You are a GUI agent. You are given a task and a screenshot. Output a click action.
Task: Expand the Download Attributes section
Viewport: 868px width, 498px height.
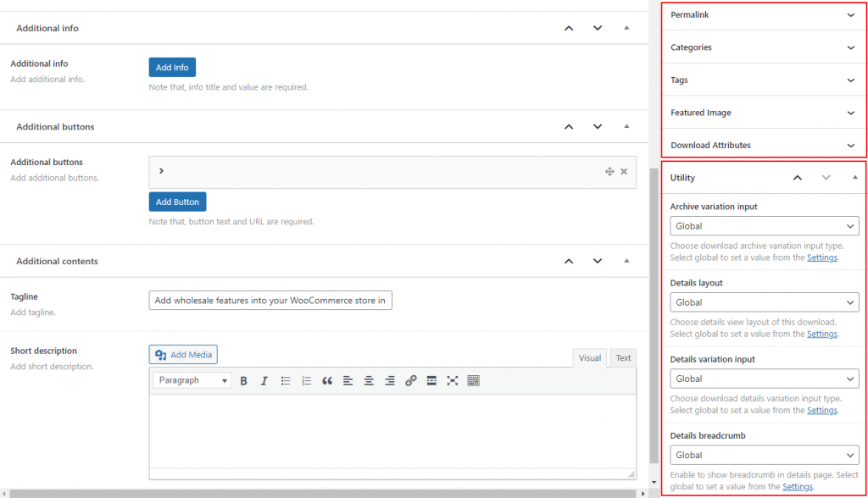(764, 146)
